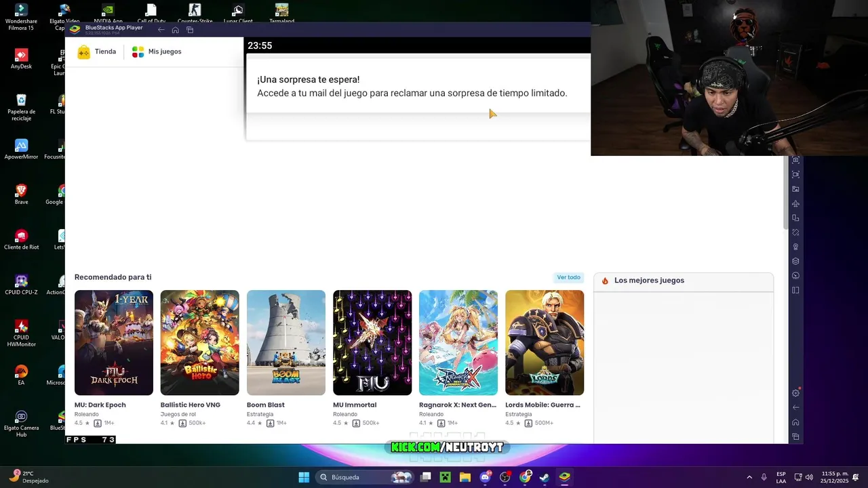Open the Brave browser desktop shortcut

click(x=21, y=195)
